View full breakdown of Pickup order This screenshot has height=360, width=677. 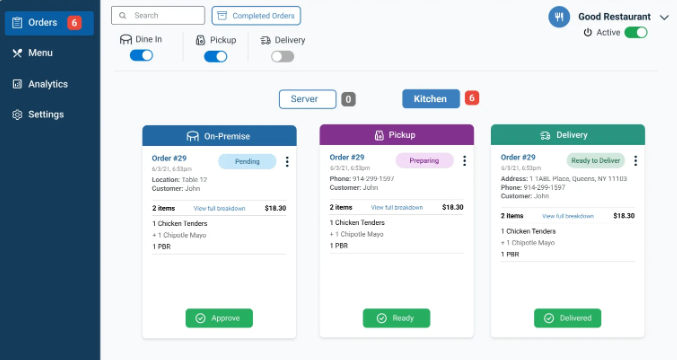click(x=397, y=208)
